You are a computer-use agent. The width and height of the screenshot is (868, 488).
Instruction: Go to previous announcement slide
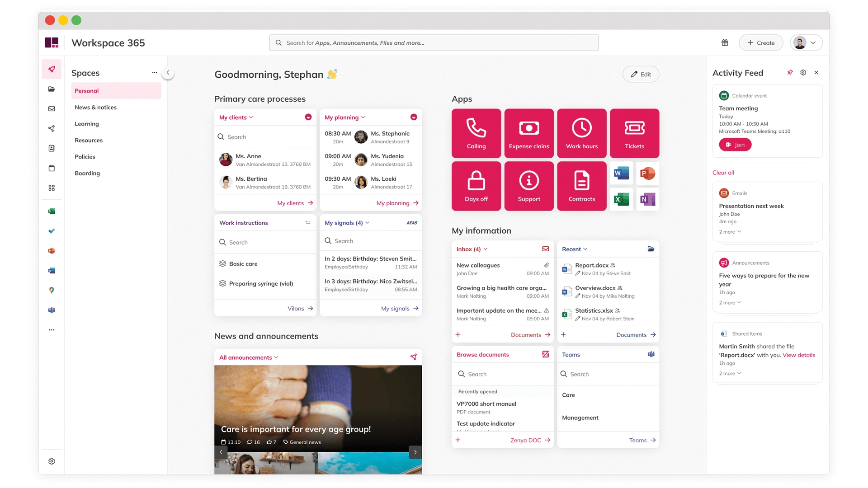click(221, 452)
